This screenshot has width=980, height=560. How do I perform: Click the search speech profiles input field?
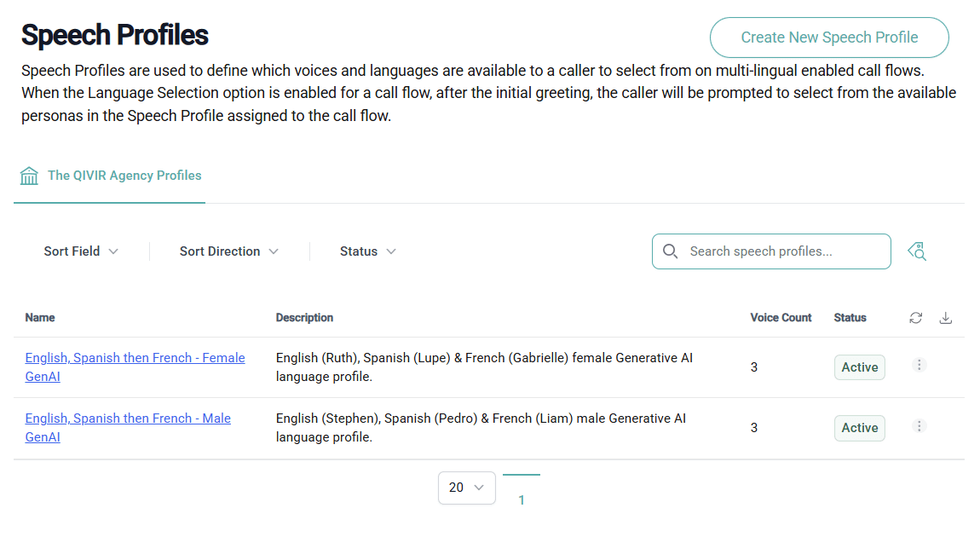click(771, 251)
